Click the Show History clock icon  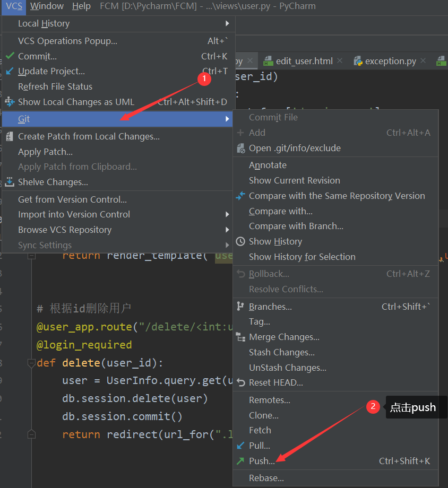(240, 241)
